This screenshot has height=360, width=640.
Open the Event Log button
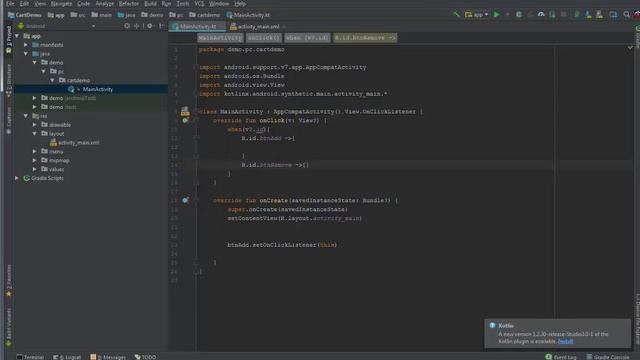coord(561,357)
